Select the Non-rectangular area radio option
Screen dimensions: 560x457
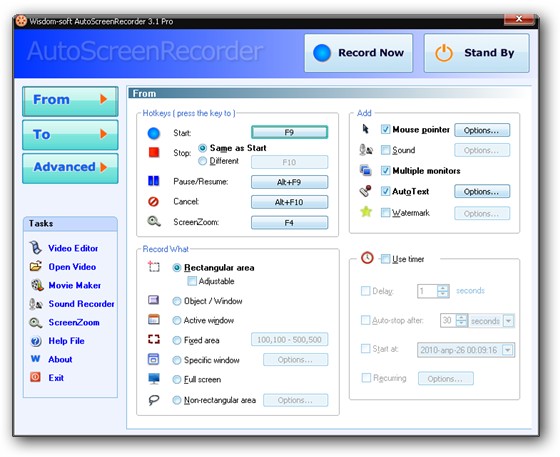(177, 400)
